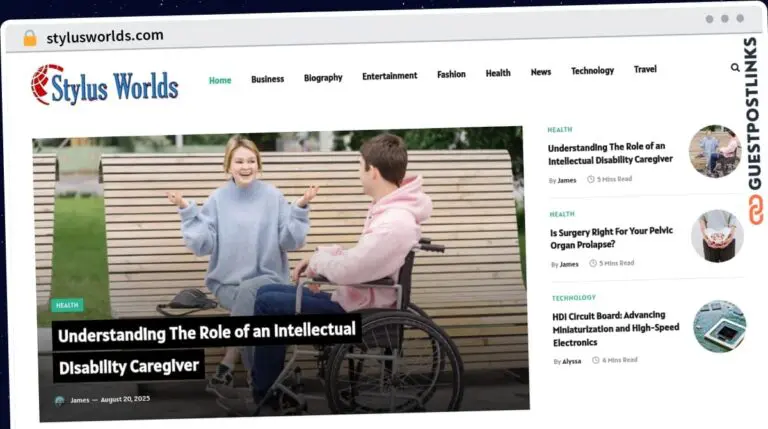Click TECHNOLOGY category label above HDI Circuit Board
The width and height of the screenshot is (768, 429).
click(574, 298)
